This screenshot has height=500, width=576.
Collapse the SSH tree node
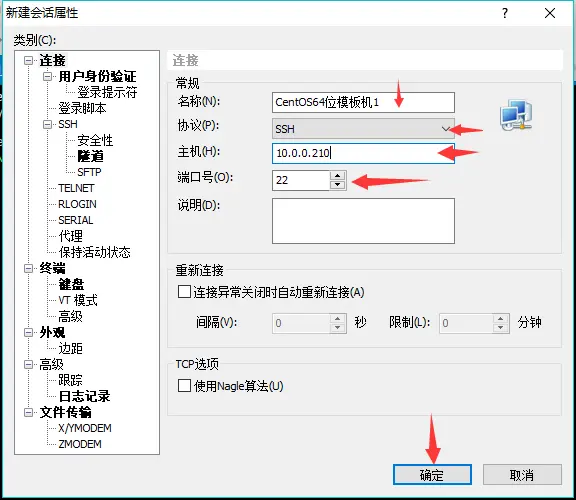[47, 124]
